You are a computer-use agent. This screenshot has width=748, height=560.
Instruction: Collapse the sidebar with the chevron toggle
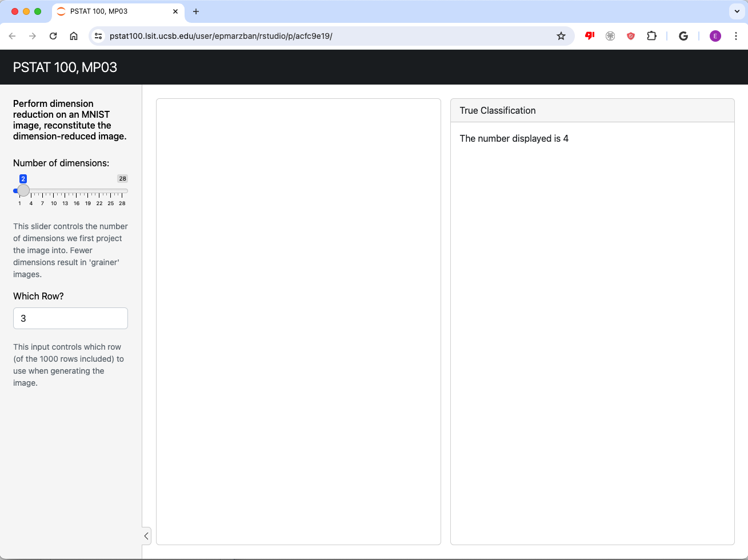tap(146, 536)
